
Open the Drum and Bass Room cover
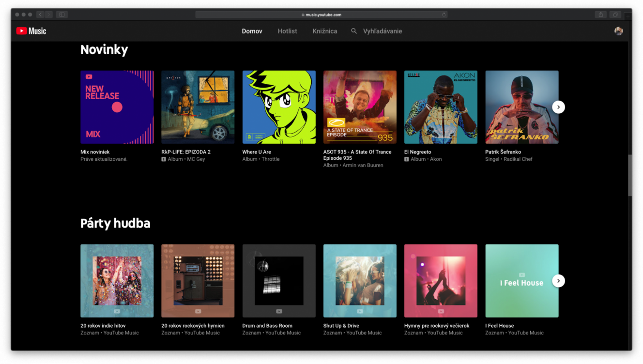click(x=279, y=281)
